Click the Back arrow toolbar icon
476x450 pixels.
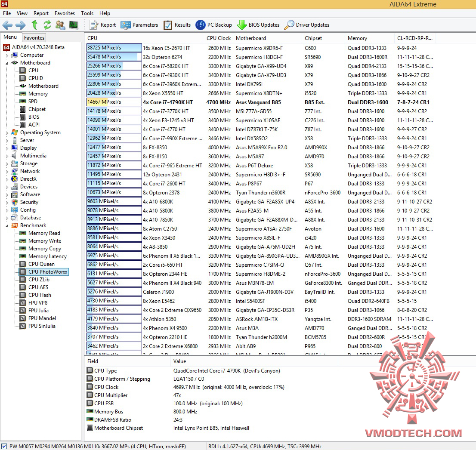tap(7, 25)
